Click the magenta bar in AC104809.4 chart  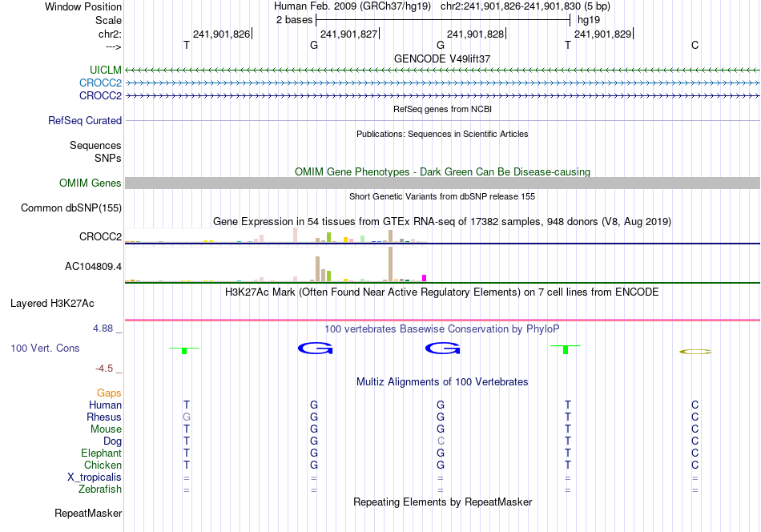(x=425, y=278)
